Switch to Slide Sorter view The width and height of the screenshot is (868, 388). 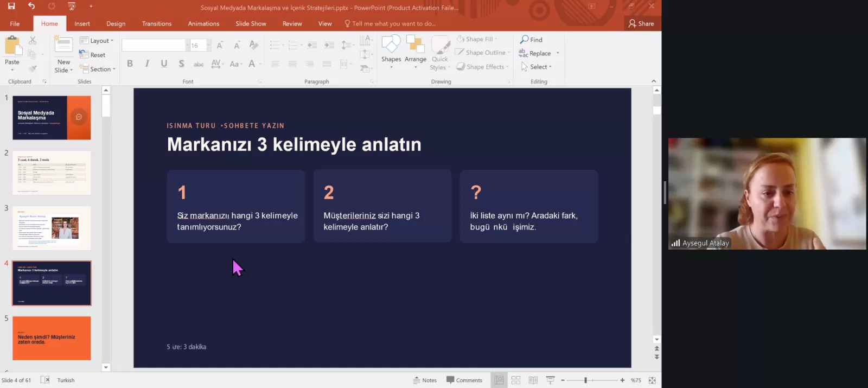coord(516,380)
